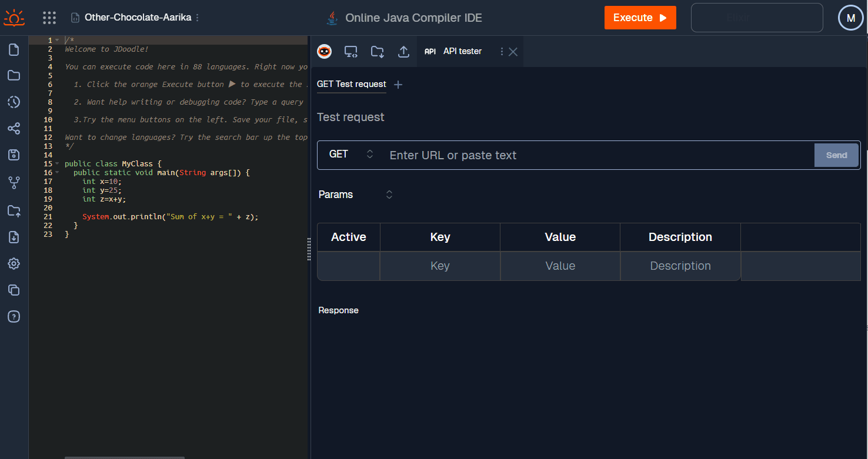The image size is (868, 459).
Task: Open settings via the gear icon
Action: click(13, 263)
